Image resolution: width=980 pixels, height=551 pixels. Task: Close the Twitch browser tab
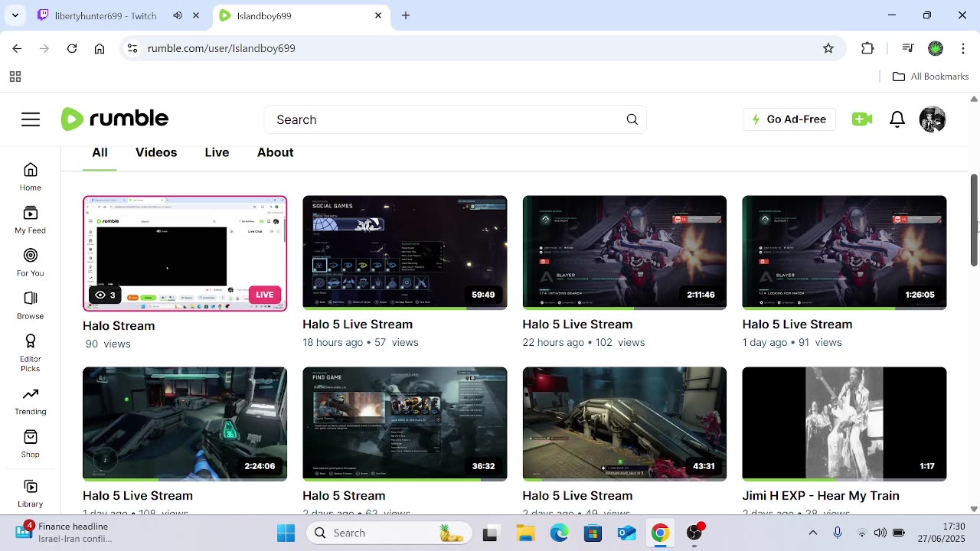(x=196, y=15)
